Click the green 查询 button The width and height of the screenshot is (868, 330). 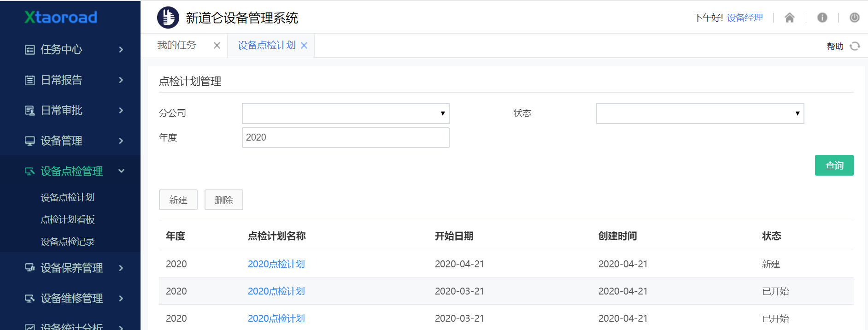pos(834,165)
